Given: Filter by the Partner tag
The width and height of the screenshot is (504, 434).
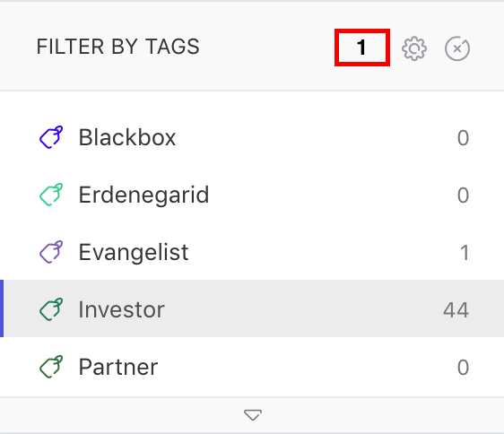Looking at the screenshot, I should (x=252, y=367).
